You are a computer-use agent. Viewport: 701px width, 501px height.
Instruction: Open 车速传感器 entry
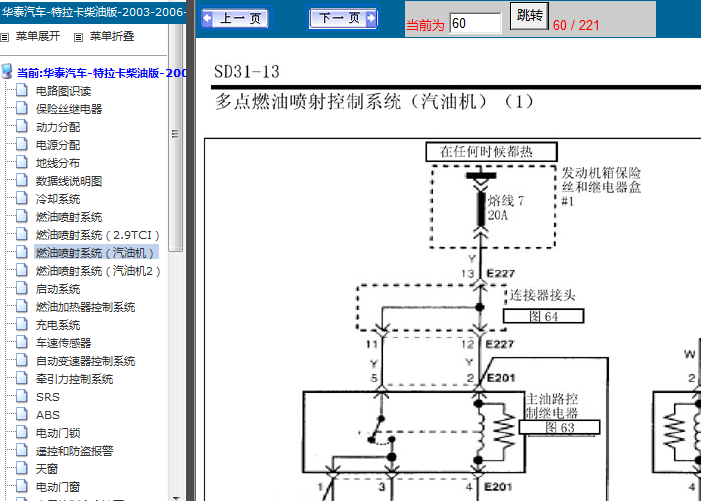63,343
